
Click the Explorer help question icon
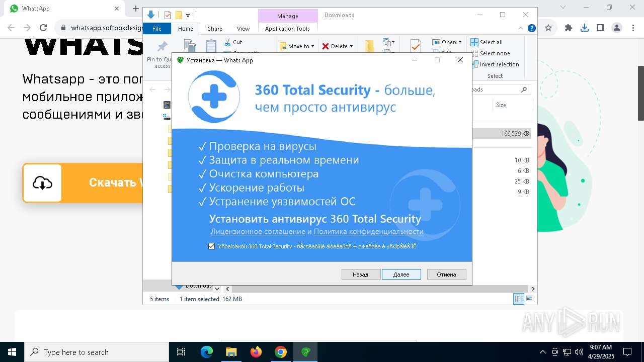click(x=531, y=29)
